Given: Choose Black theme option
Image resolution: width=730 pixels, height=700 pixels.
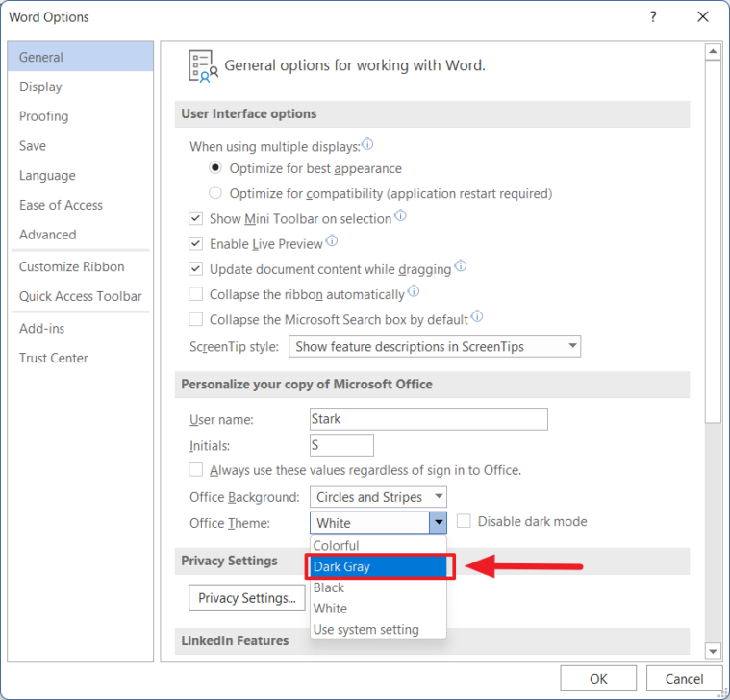Looking at the screenshot, I should click(x=378, y=587).
